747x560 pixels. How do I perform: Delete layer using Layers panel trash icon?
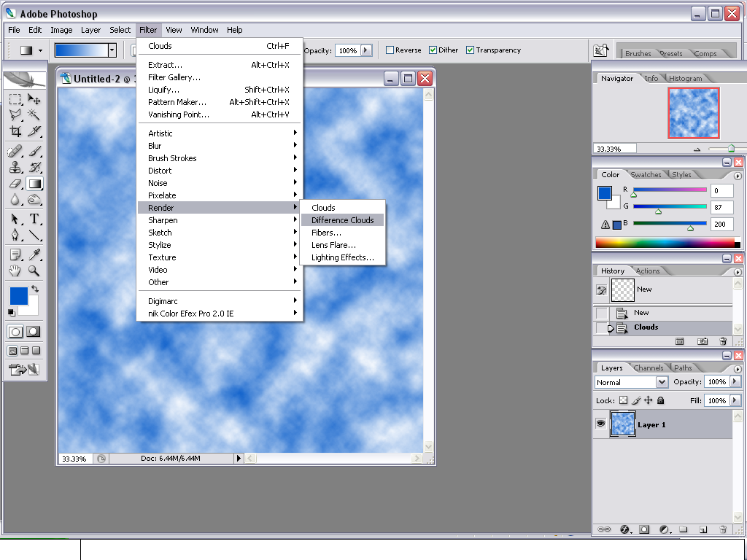[x=723, y=529]
